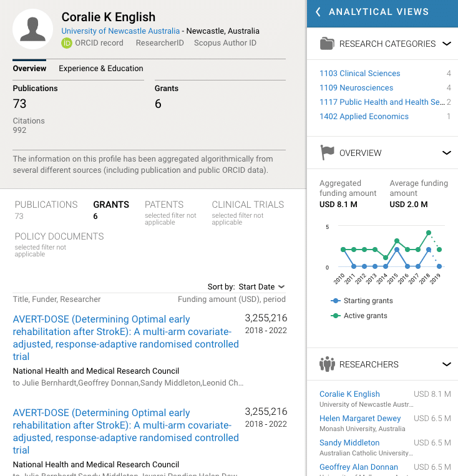Open the Scopus Author ID link

click(x=225, y=43)
